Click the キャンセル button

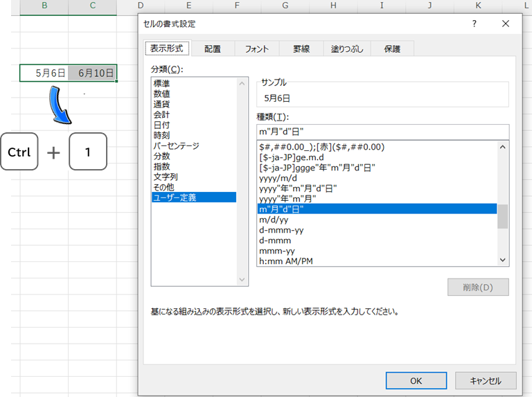[485, 380]
